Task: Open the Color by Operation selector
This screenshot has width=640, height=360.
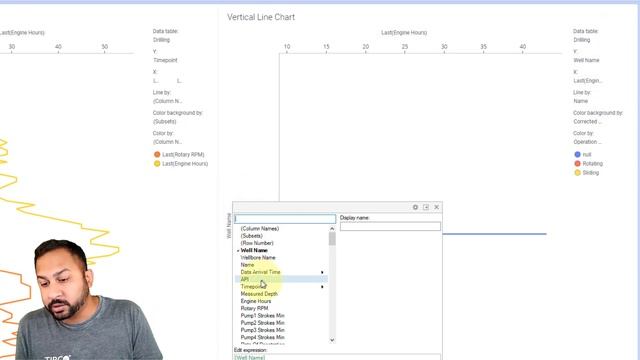Action: [x=587, y=142]
